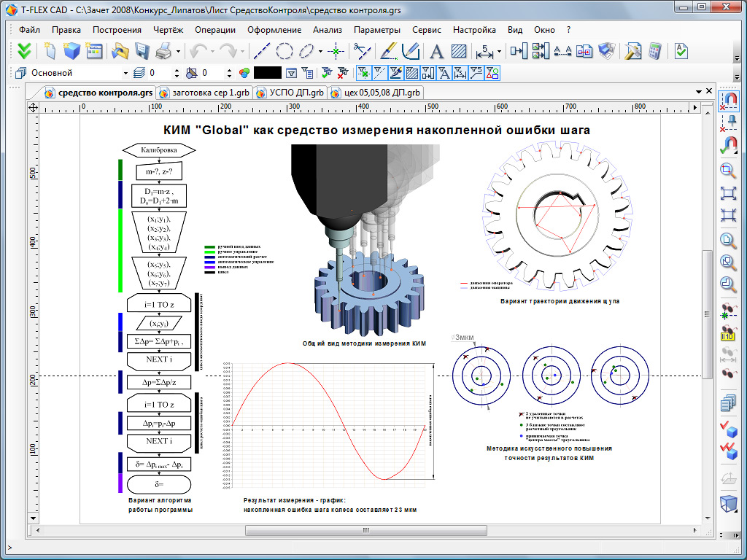
Task: Click the scissors trim tool icon
Action: 362,51
